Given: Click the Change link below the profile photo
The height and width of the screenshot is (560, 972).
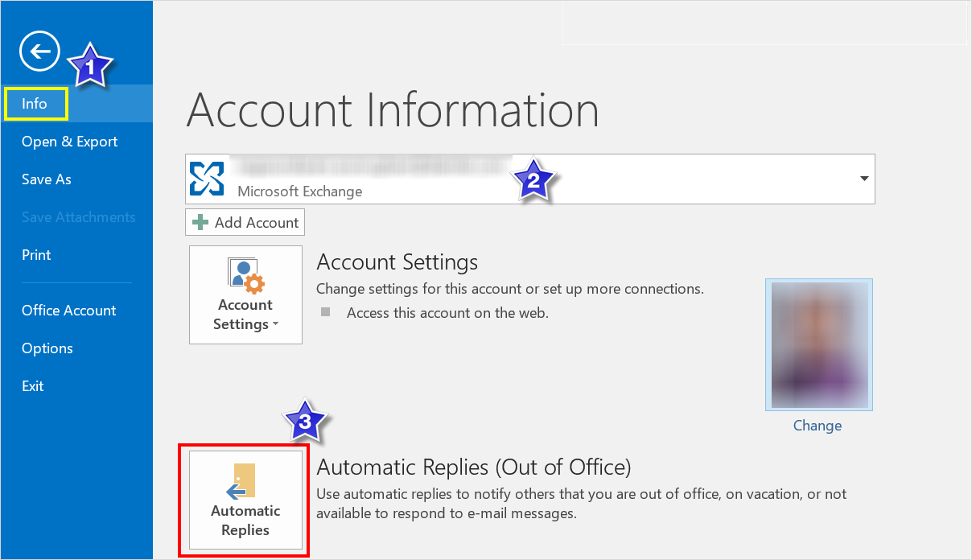Looking at the screenshot, I should click(818, 425).
